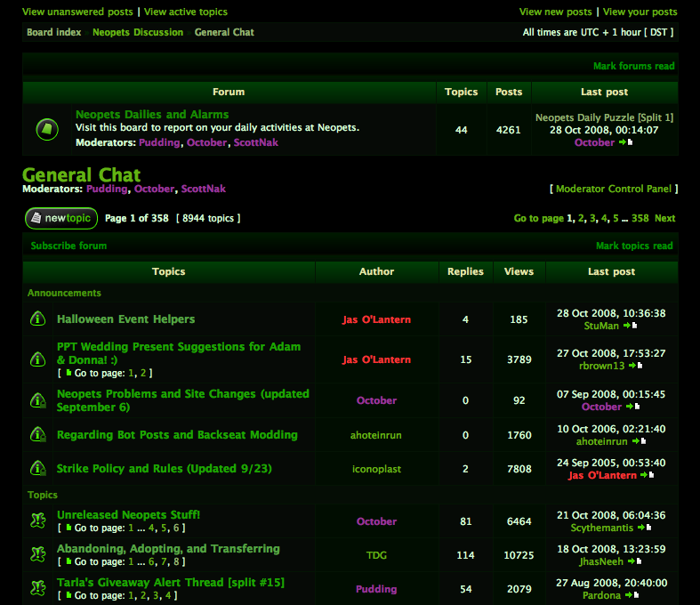This screenshot has width=700, height=605.
Task: Go to Neopets Discussion breadcrumb
Action: [138, 32]
